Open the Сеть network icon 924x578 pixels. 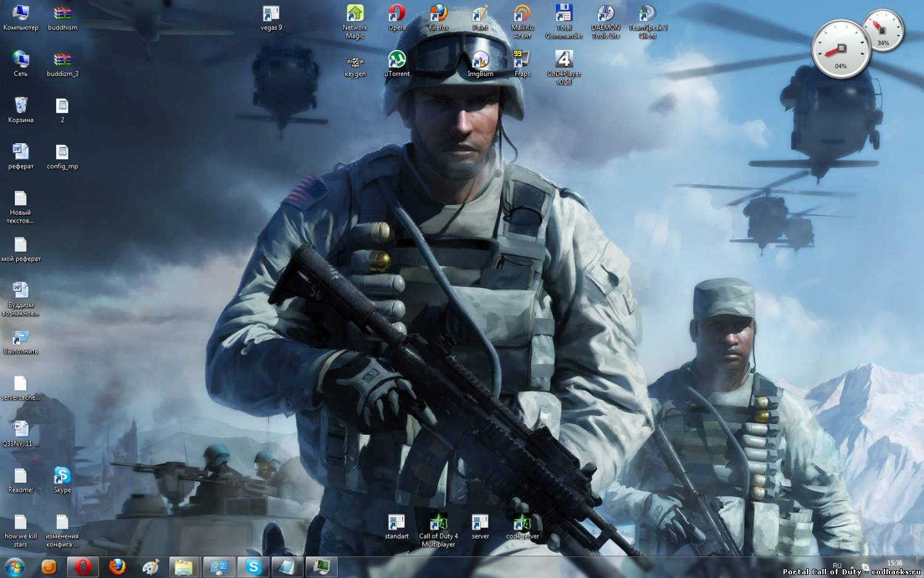coord(20,64)
